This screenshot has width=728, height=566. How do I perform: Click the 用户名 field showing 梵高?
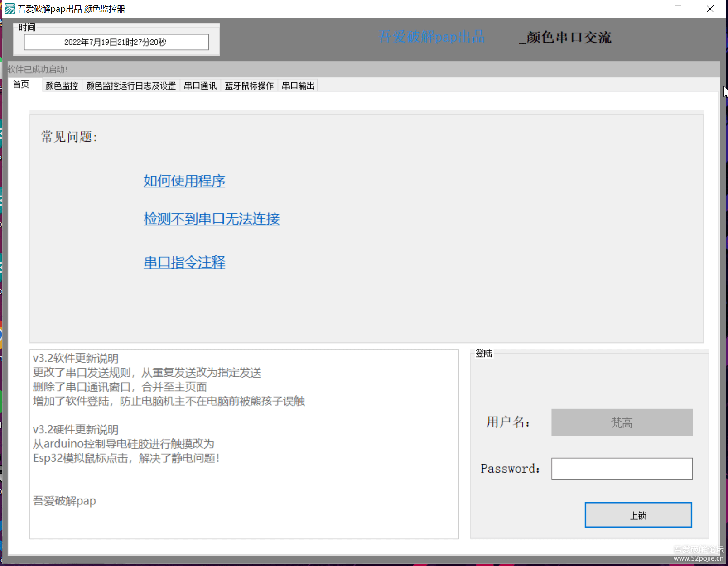[x=622, y=422]
